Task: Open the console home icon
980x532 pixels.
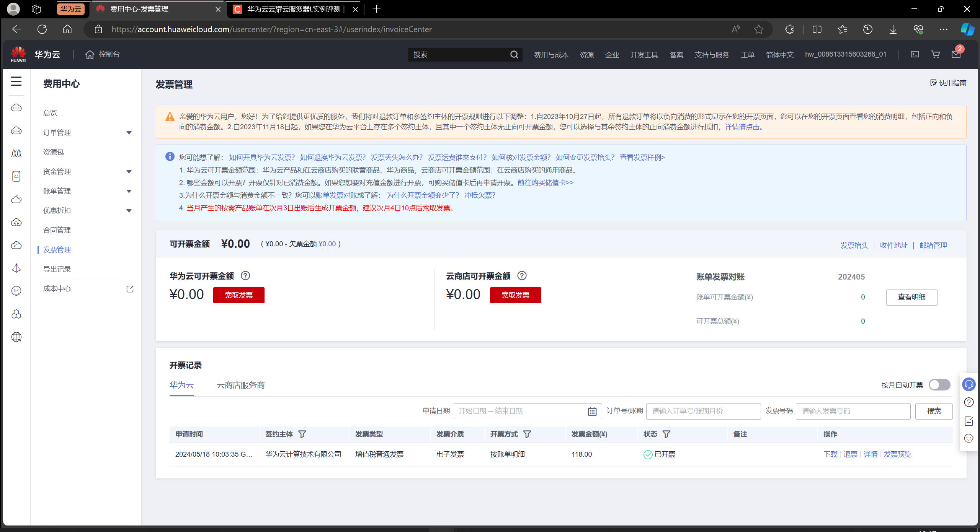Action: point(90,55)
